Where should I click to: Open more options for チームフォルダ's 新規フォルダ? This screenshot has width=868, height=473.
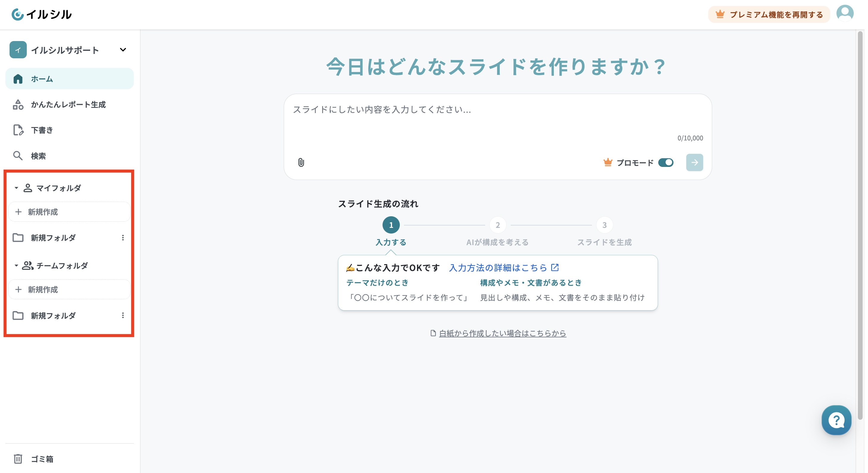click(x=123, y=315)
